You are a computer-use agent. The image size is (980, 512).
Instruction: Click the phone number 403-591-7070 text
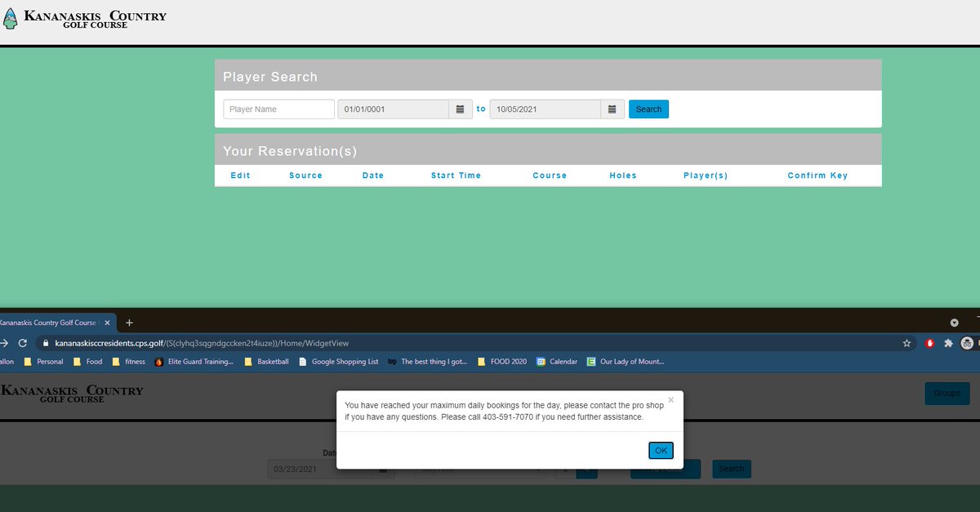pos(510,416)
